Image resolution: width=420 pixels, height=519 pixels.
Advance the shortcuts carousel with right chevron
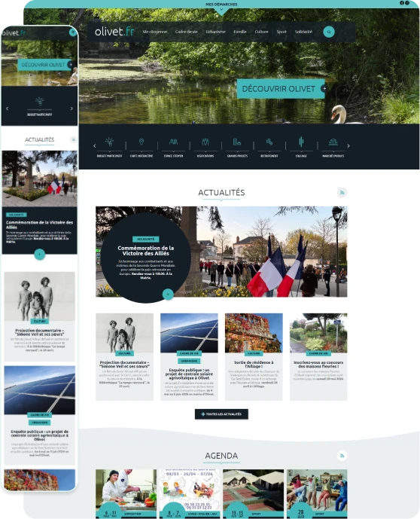[x=348, y=145]
